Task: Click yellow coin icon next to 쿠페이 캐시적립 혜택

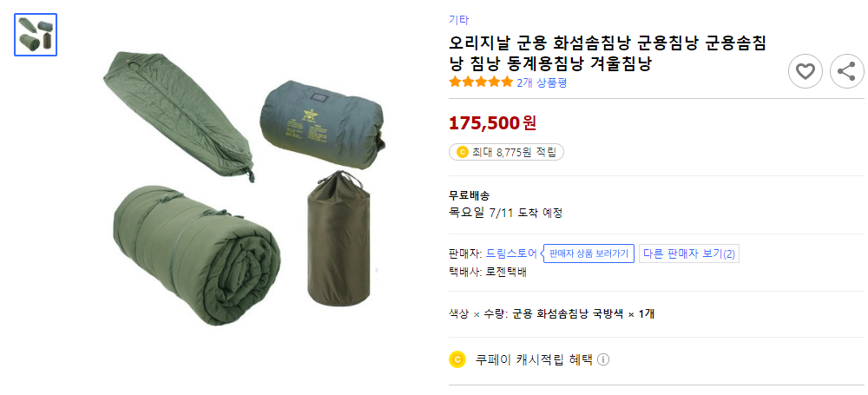Action: click(457, 359)
